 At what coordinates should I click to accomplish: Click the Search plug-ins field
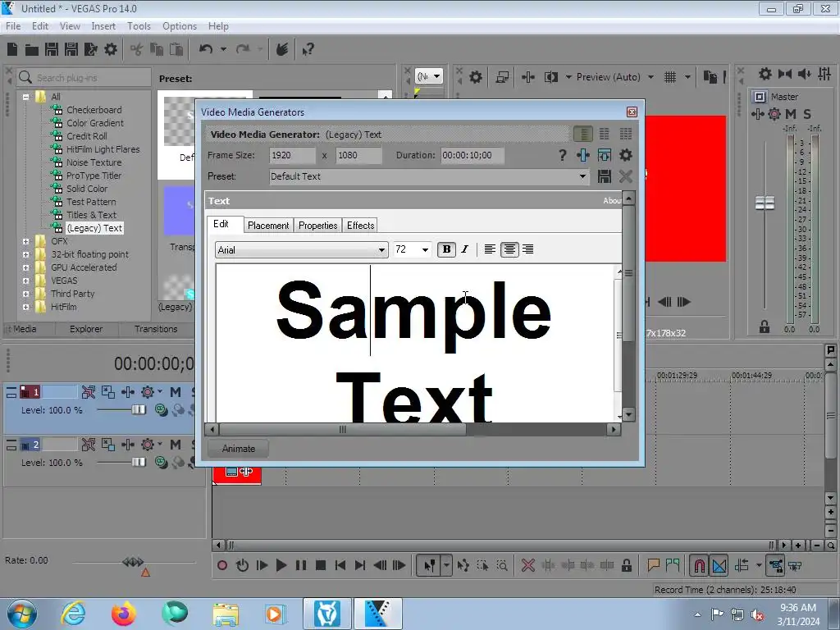(84, 78)
